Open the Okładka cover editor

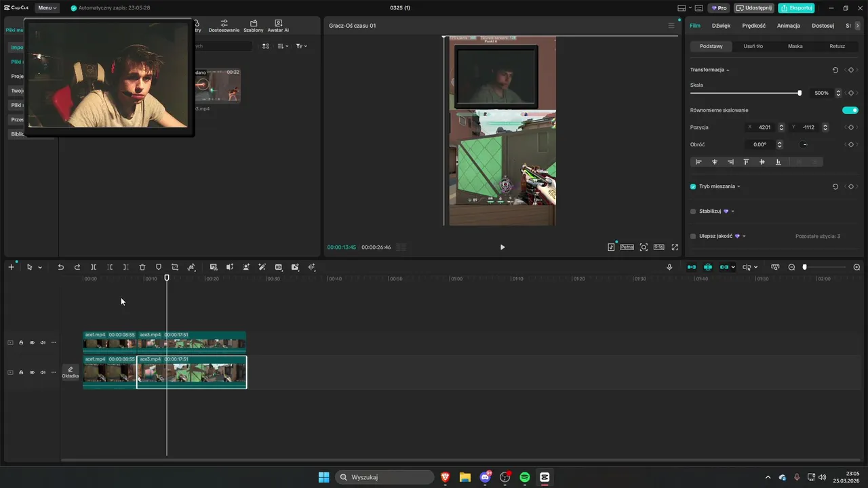pos(71,372)
